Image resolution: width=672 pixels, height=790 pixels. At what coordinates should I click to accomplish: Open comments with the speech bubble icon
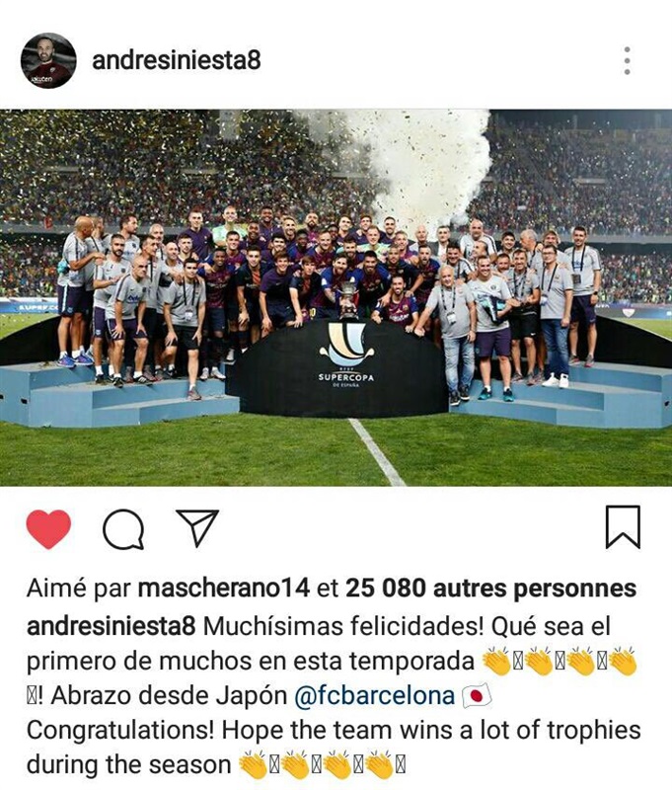pyautogui.click(x=123, y=528)
